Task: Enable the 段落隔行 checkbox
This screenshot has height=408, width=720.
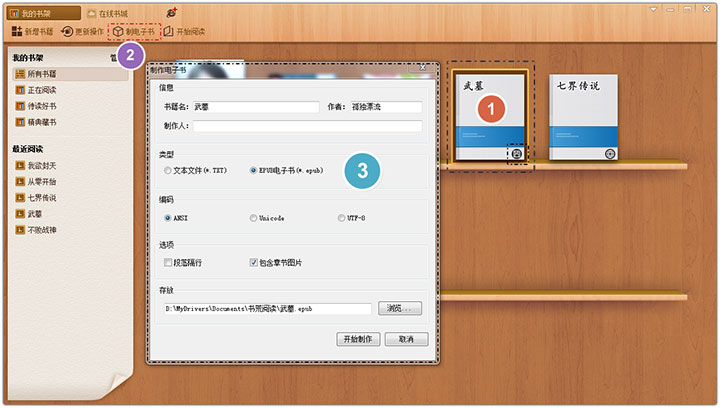Action: pos(168,263)
